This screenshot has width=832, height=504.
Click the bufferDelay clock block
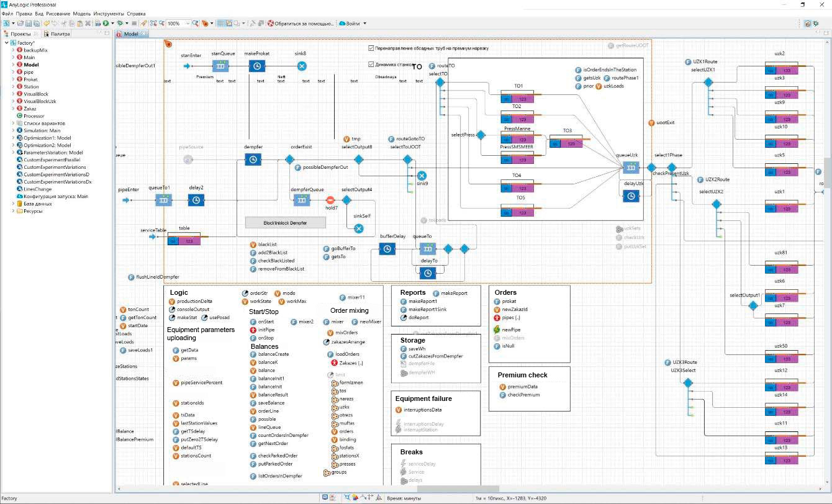tap(387, 249)
